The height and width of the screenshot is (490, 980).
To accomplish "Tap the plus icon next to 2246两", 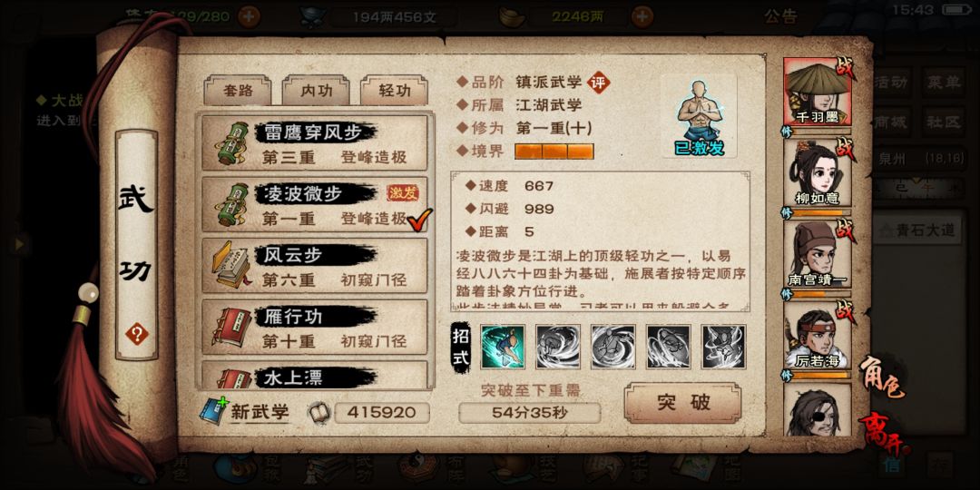I will point(642,17).
